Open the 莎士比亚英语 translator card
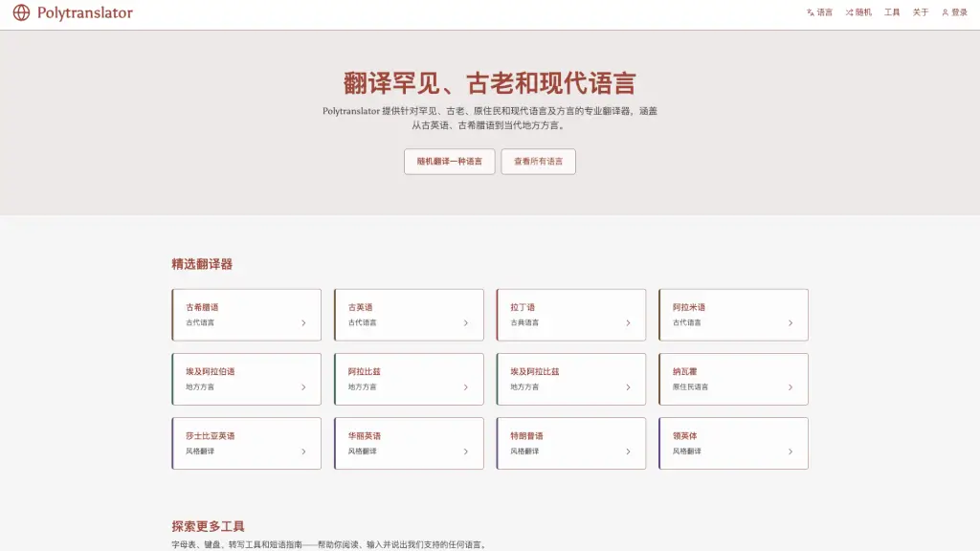This screenshot has width=980, height=551. point(246,444)
